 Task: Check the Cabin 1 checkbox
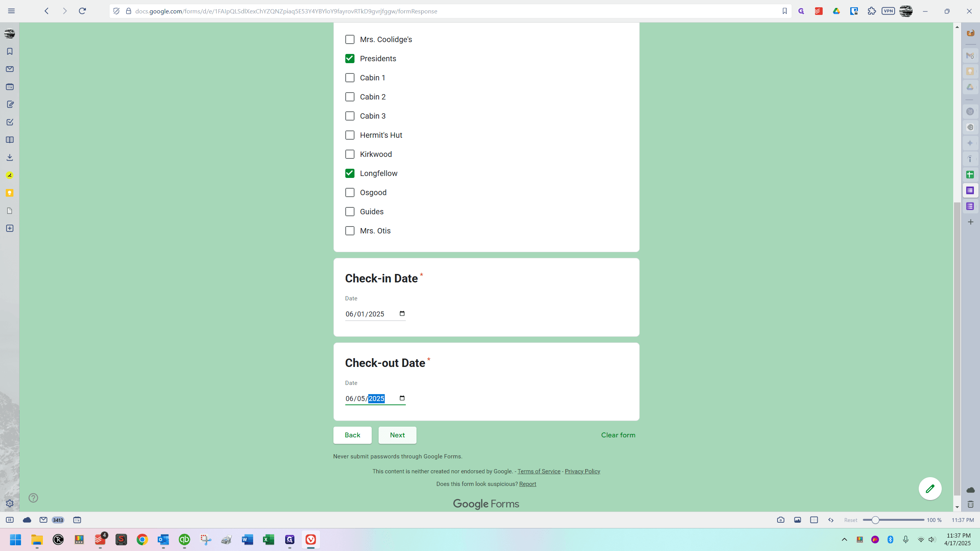tap(350, 78)
